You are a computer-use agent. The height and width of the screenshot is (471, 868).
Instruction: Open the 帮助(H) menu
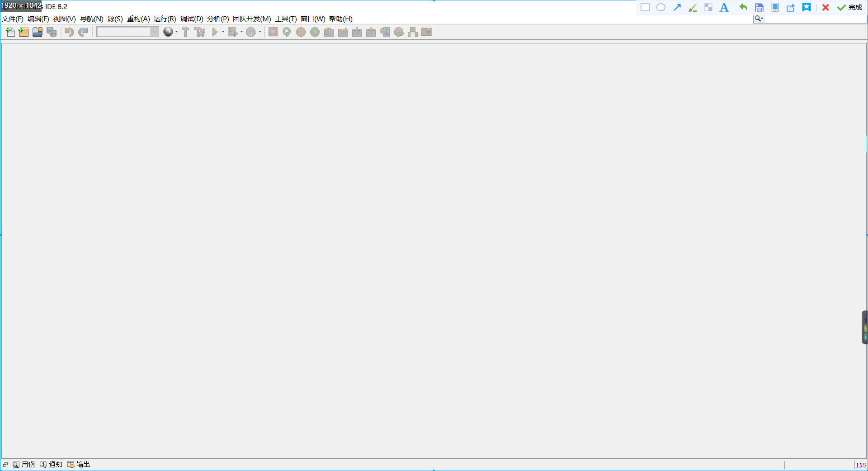[341, 19]
